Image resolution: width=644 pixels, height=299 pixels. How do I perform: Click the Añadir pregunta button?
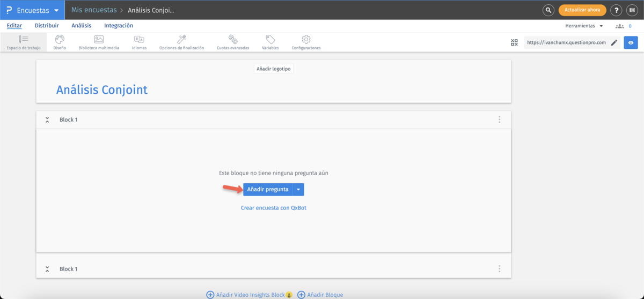[x=268, y=189]
